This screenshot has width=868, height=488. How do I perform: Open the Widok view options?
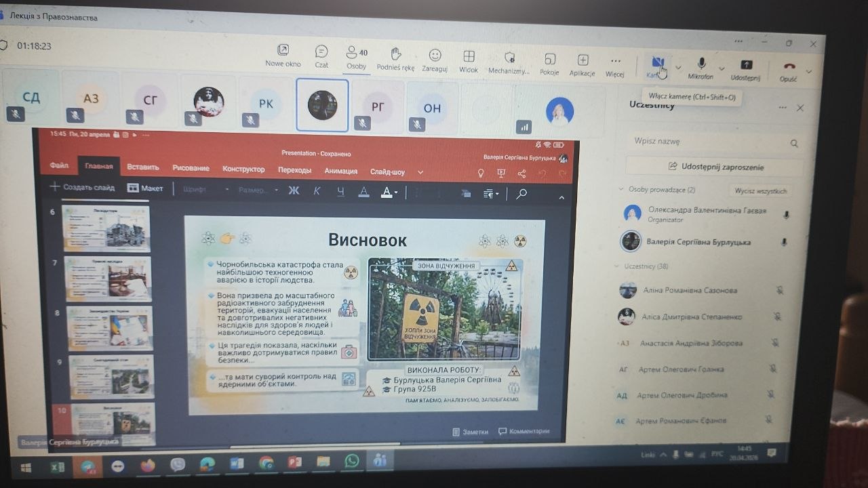click(x=469, y=60)
